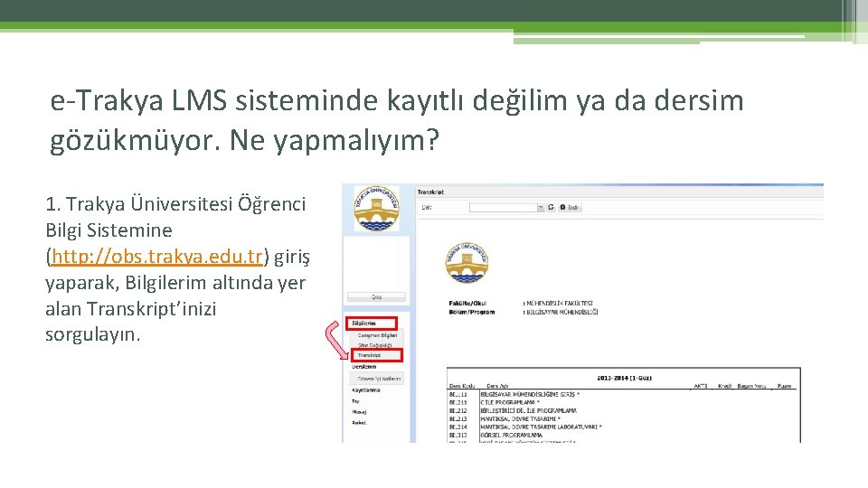Open the Dal dropdown arrow

click(541, 207)
